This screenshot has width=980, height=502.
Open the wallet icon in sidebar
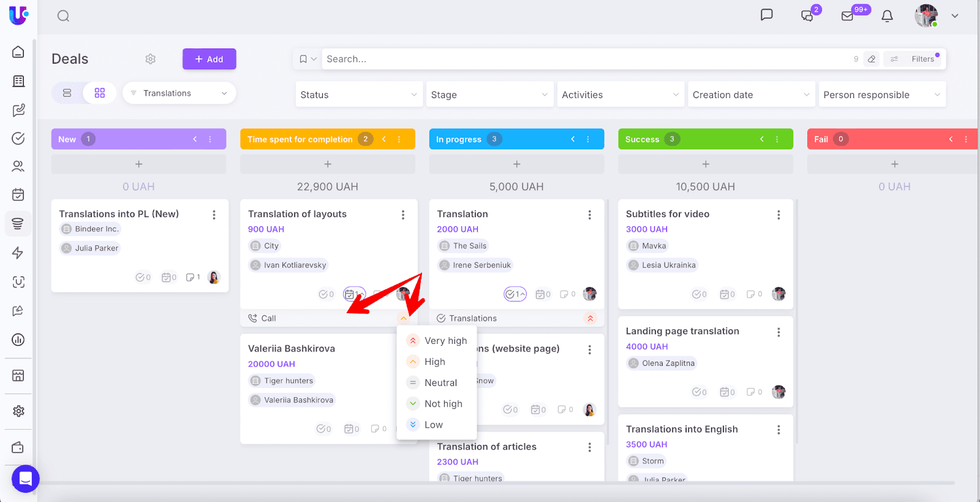(18, 447)
